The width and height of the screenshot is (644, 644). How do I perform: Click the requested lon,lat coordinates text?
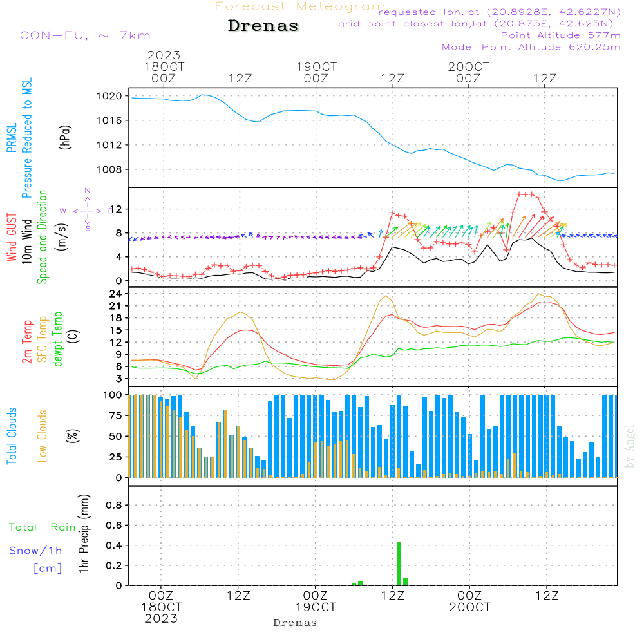coord(500,12)
